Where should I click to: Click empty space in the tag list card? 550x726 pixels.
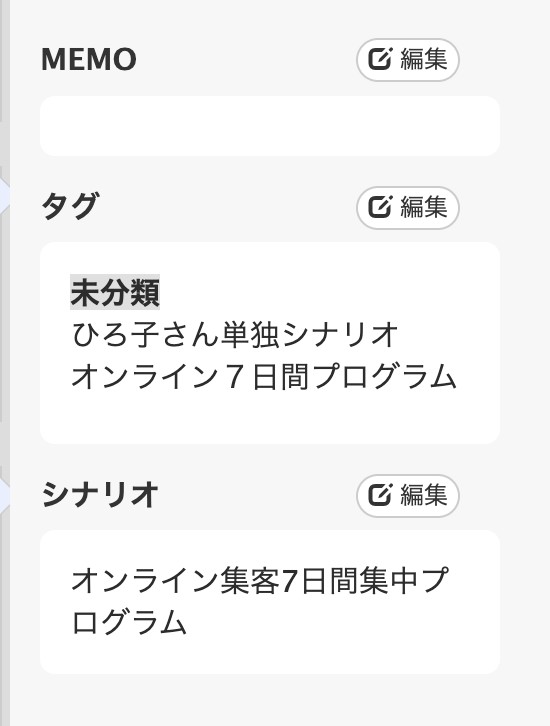tap(270, 419)
